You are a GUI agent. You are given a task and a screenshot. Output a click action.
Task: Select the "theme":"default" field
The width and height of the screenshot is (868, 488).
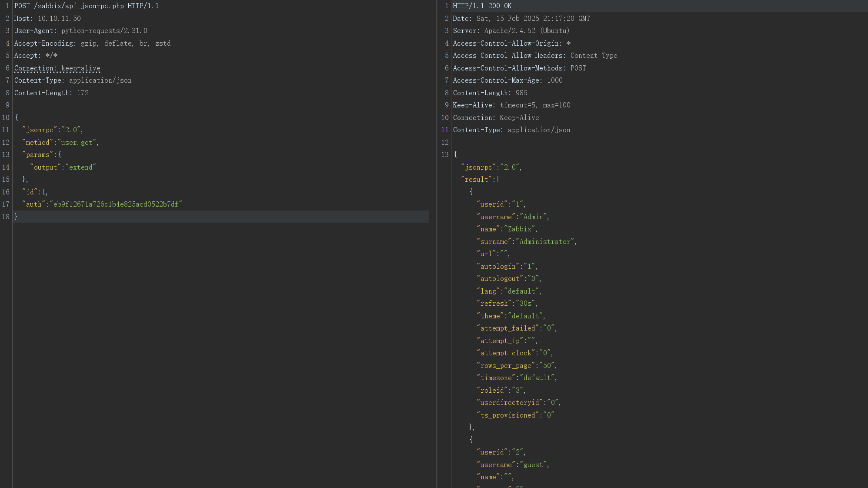[x=511, y=316]
